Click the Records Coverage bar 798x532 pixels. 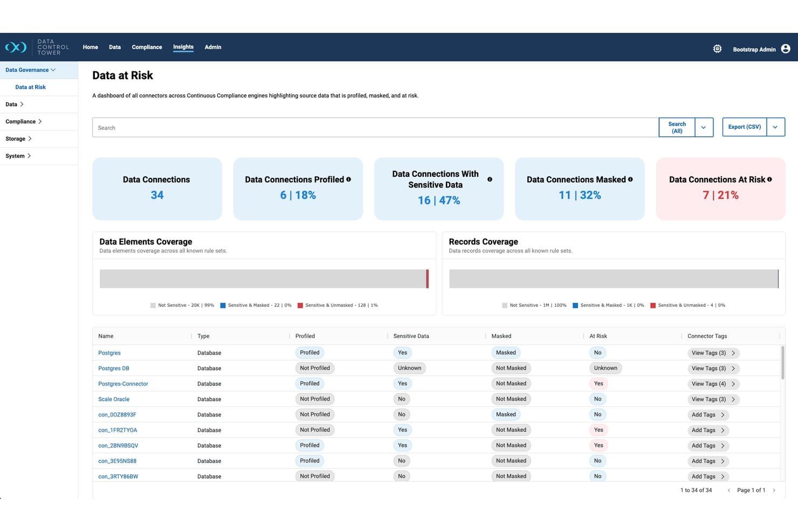coord(614,279)
